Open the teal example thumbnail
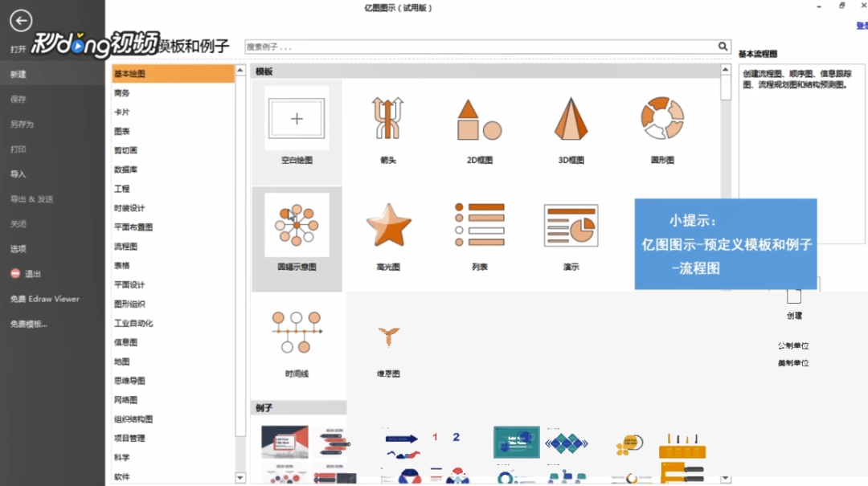This screenshot has height=486, width=868. (x=517, y=442)
